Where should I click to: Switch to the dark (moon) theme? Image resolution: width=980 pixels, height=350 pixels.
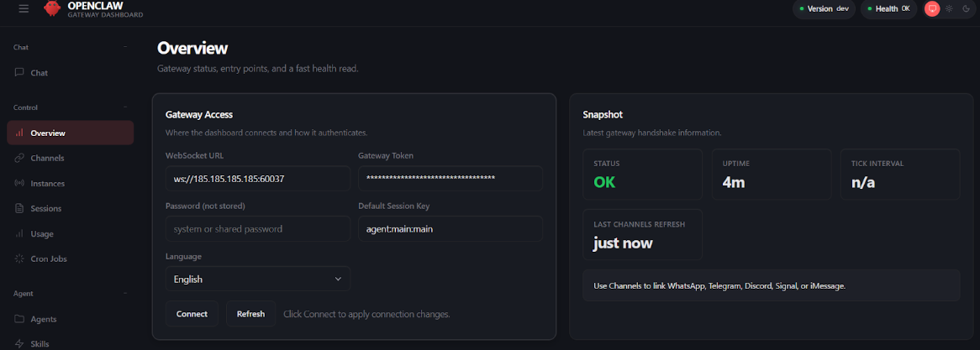(966, 8)
